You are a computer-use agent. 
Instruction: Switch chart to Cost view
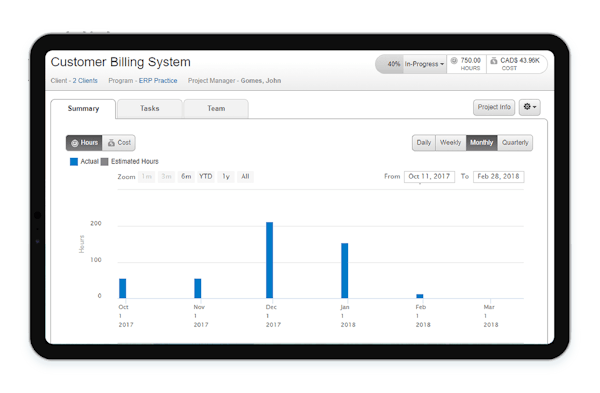[x=119, y=143]
